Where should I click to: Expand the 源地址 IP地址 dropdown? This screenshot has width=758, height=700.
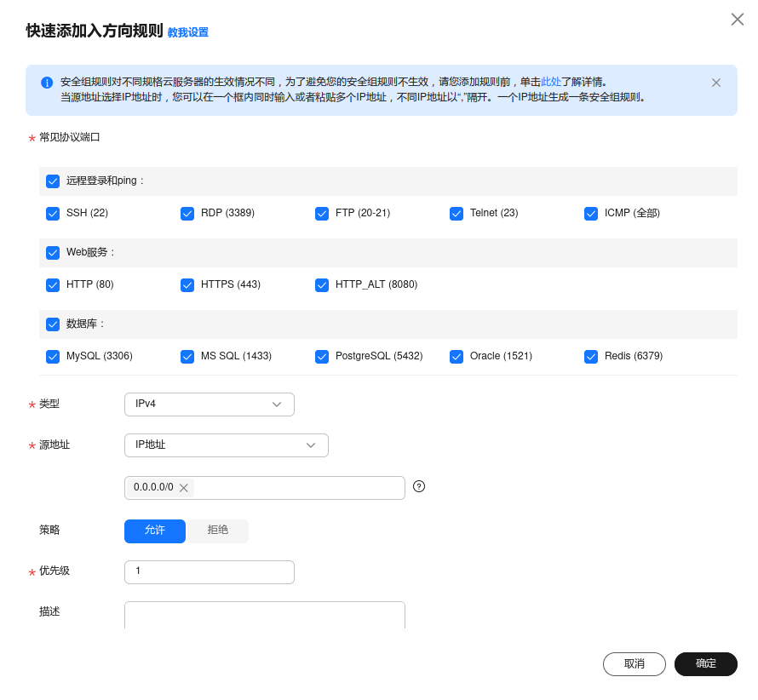(226, 445)
